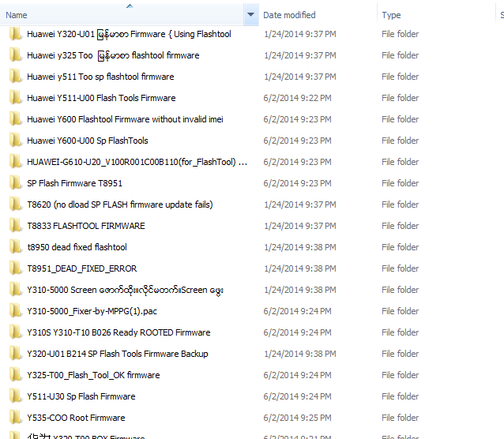Click date cell of Huawei Y600-U00 Sp FlashTools row

(x=297, y=141)
